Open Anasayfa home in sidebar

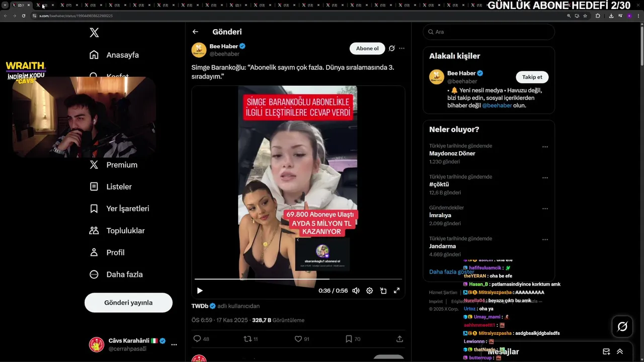pos(114,55)
